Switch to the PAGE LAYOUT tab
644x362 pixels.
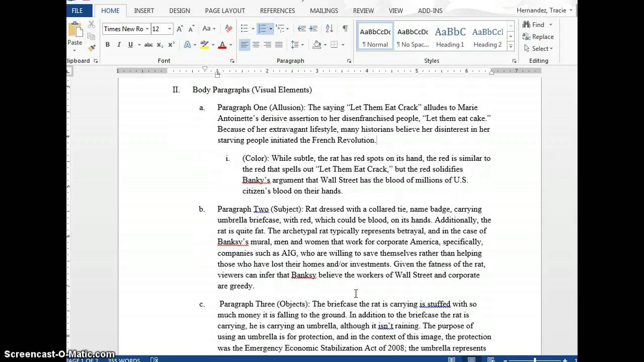[x=225, y=11]
